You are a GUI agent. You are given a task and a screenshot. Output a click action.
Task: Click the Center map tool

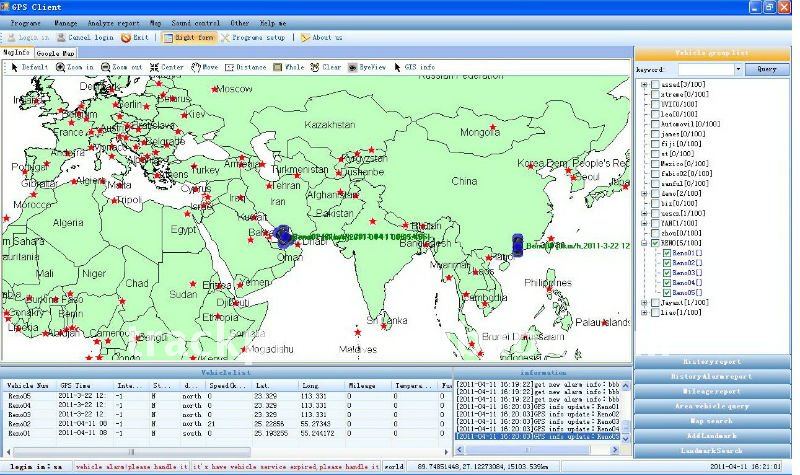[x=167, y=67]
